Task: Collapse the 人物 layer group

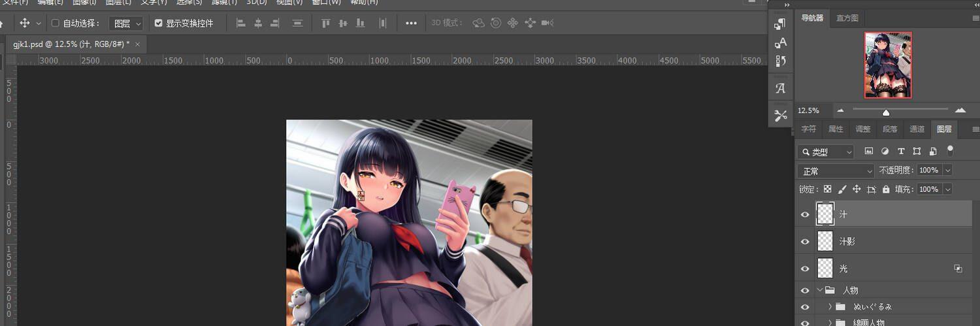Action: click(820, 290)
